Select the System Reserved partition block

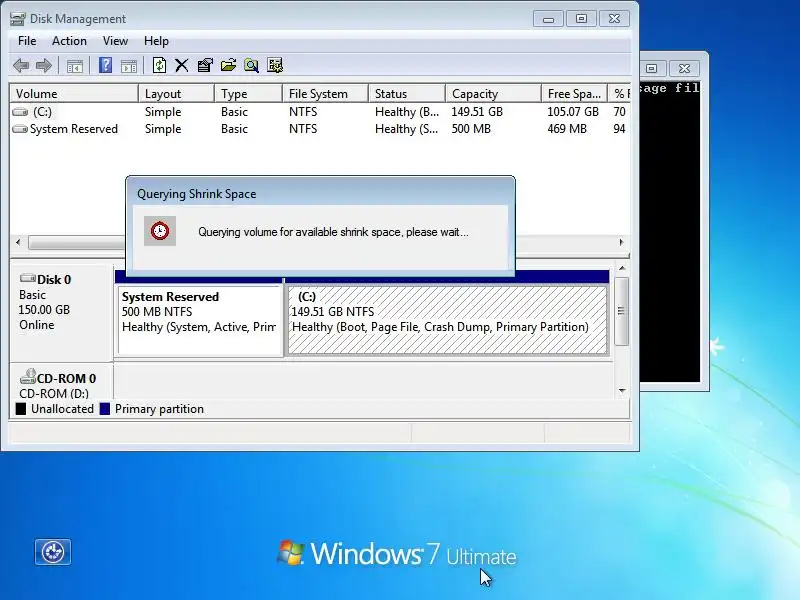pos(200,320)
